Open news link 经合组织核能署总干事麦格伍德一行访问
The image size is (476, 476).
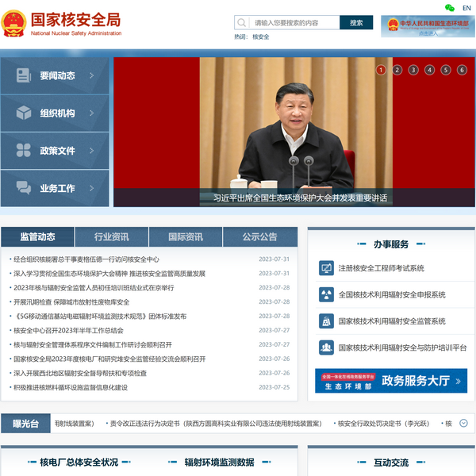click(x=86, y=259)
